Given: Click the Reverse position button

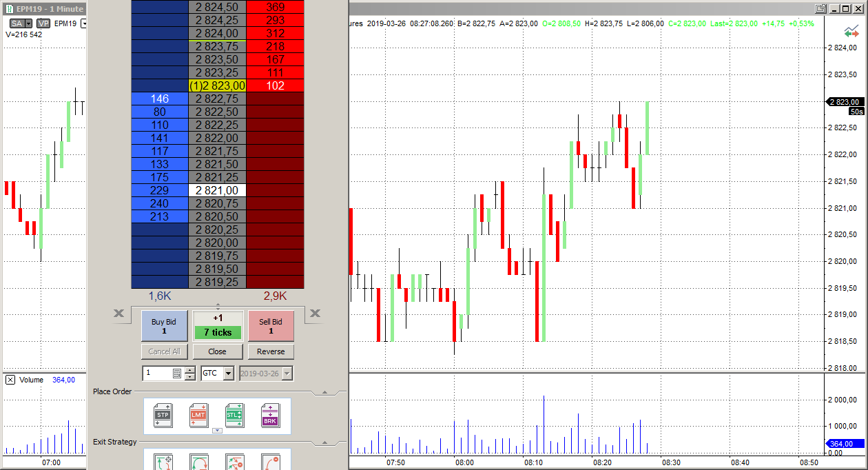Looking at the screenshot, I should pos(271,351).
